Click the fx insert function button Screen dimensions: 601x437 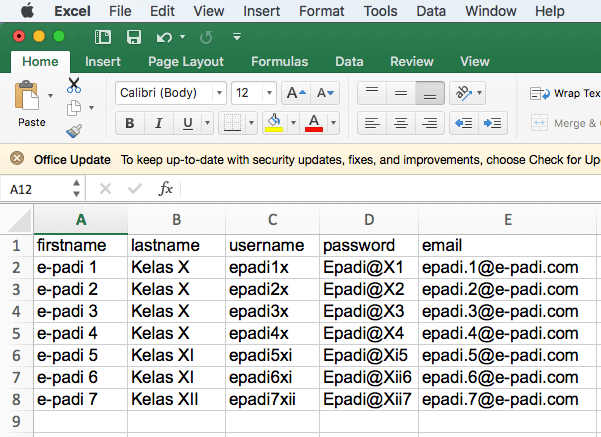tap(166, 188)
